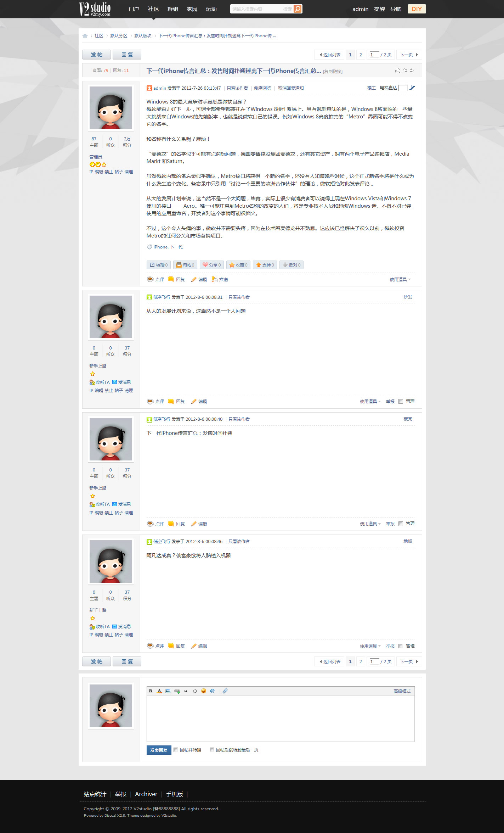The width and height of the screenshot is (504, 833).
Task: Open the 社区 navigation item
Action: coord(153,9)
